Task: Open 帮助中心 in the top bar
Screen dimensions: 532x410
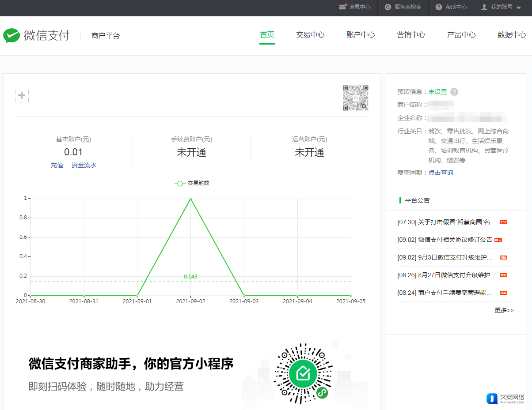Action: (x=456, y=7)
